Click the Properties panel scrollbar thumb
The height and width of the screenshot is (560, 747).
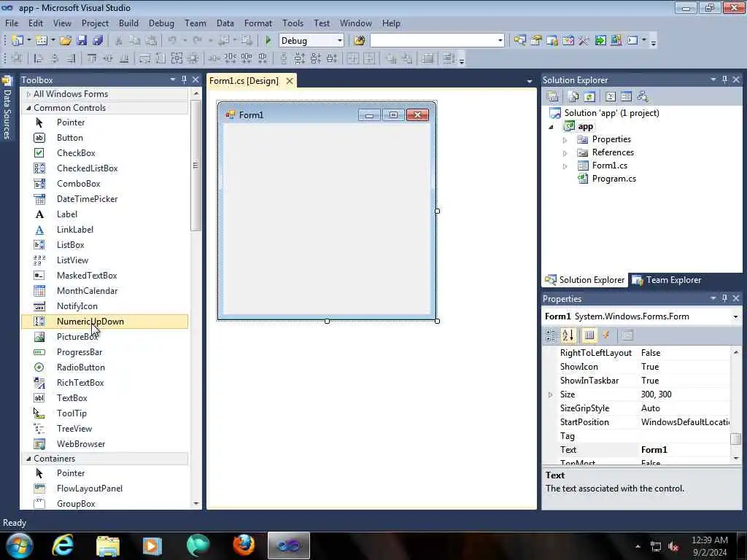click(735, 438)
